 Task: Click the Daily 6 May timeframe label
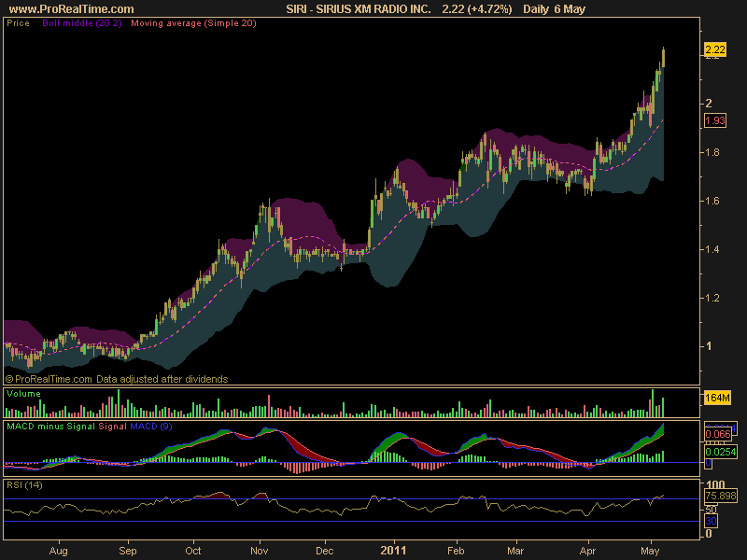pos(554,9)
